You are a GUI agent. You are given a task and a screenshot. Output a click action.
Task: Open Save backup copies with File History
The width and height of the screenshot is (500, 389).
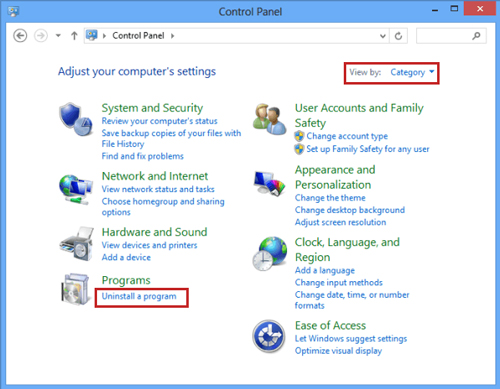tap(171, 138)
